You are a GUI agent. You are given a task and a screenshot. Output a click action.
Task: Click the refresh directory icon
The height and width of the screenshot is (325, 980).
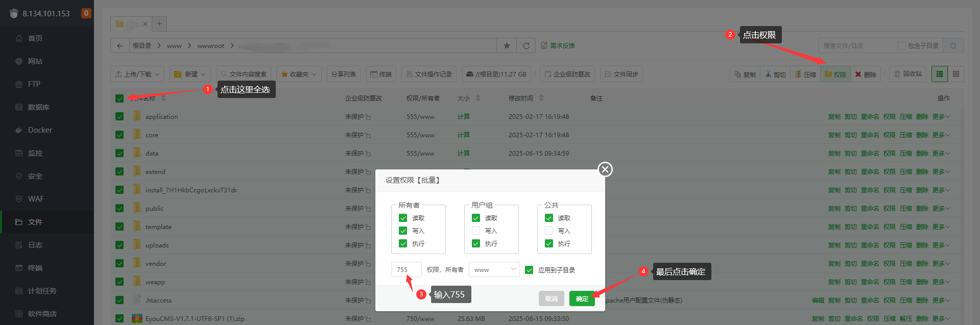point(526,46)
